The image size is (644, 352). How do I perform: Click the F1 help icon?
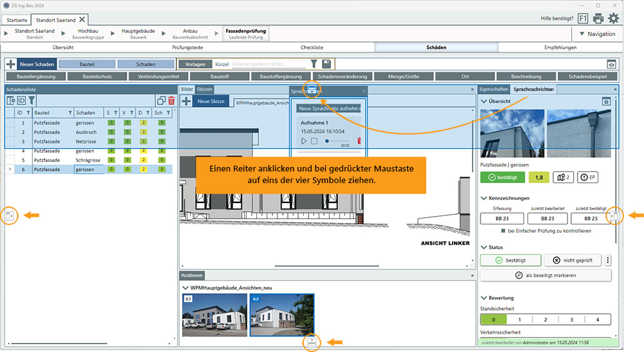[x=583, y=19]
